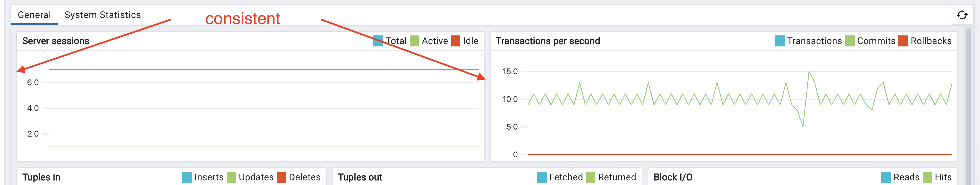Click the Transactions per second chart title

point(547,41)
